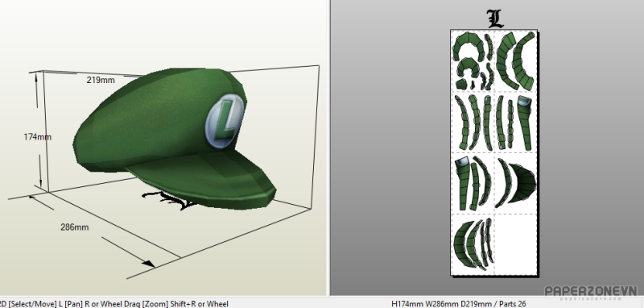Click the gothic L title above the pattern

[x=495, y=19]
